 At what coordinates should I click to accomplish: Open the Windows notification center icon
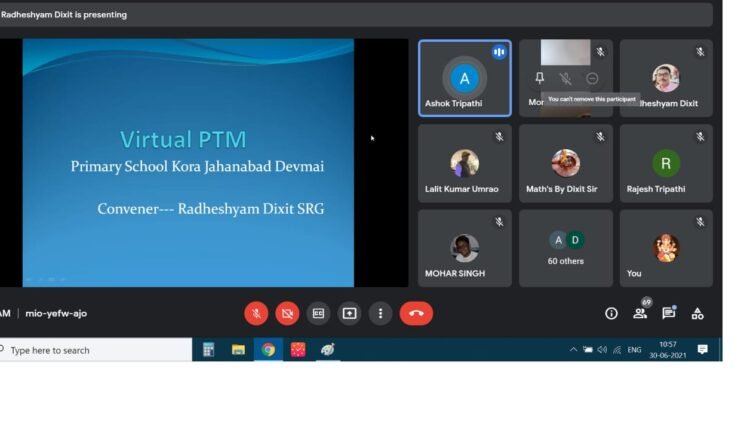703,349
